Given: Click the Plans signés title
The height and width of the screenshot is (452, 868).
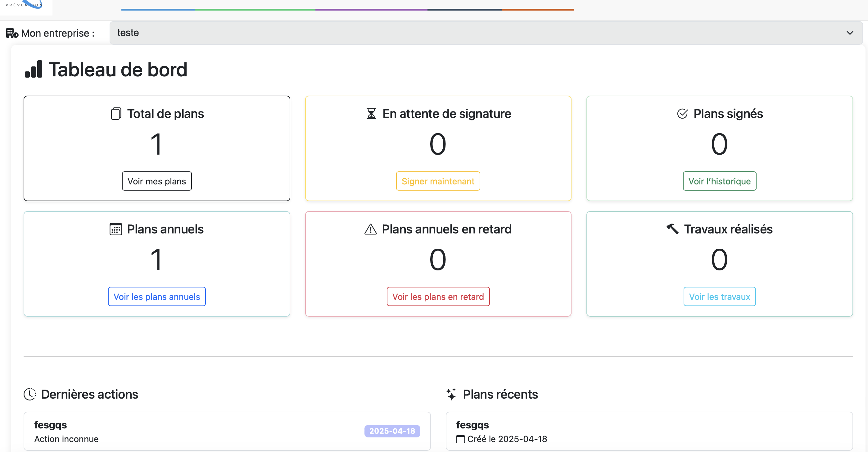Looking at the screenshot, I should click(728, 114).
